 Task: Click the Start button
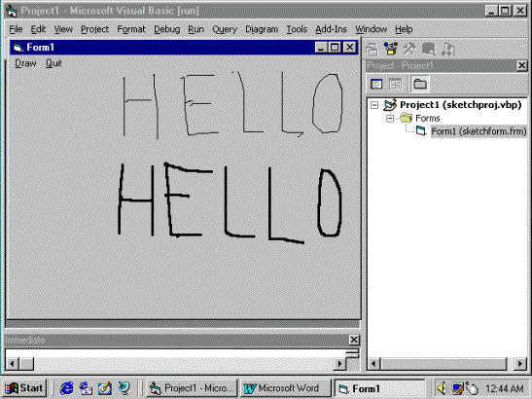tap(24, 387)
